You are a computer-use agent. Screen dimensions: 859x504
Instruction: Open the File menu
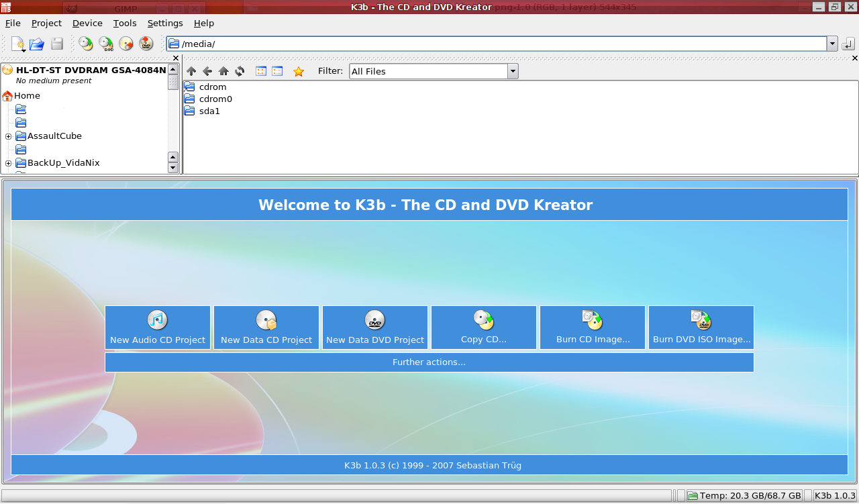click(13, 23)
